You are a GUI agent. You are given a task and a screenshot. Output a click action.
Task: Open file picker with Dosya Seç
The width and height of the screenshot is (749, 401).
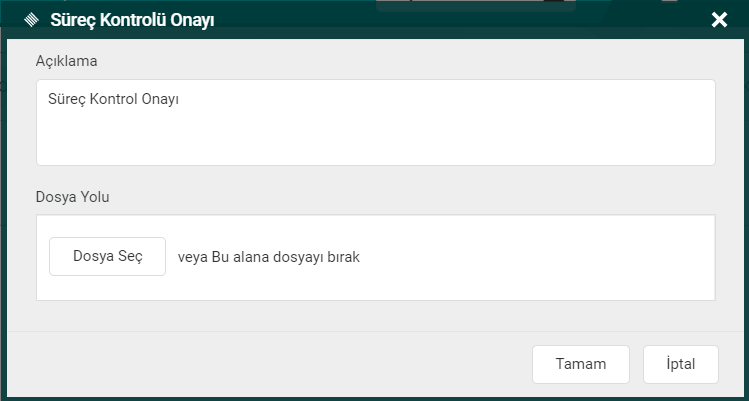pyautogui.click(x=107, y=256)
